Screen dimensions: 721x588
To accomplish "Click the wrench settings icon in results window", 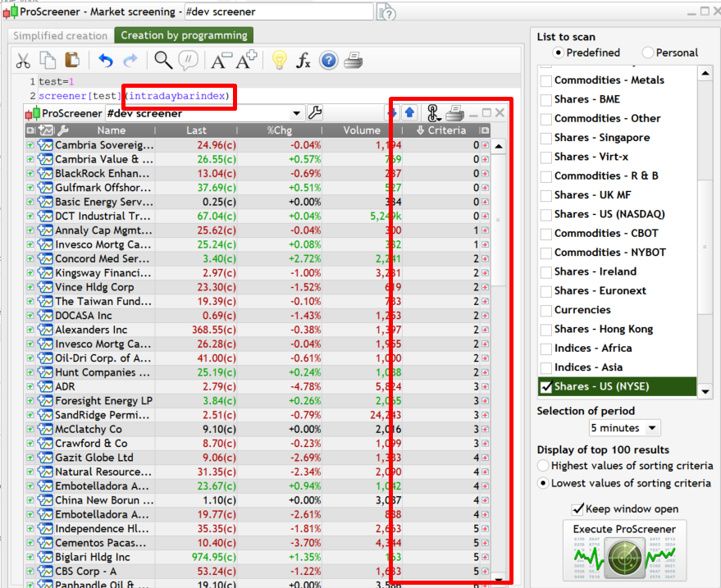I will pos(315,112).
